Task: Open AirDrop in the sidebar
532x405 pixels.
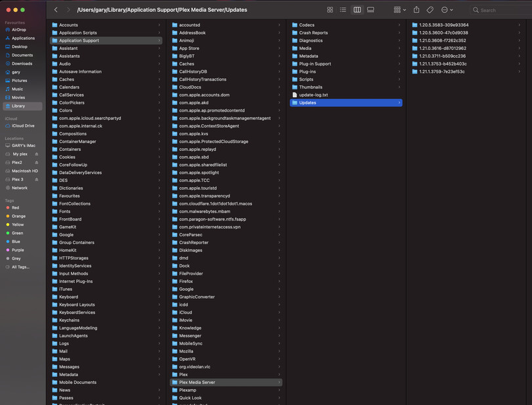Action: click(x=22, y=30)
